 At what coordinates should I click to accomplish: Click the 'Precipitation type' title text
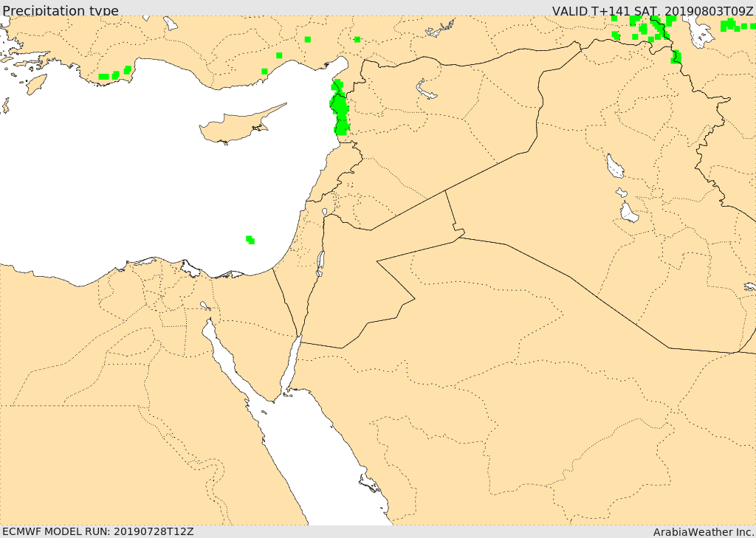61,10
